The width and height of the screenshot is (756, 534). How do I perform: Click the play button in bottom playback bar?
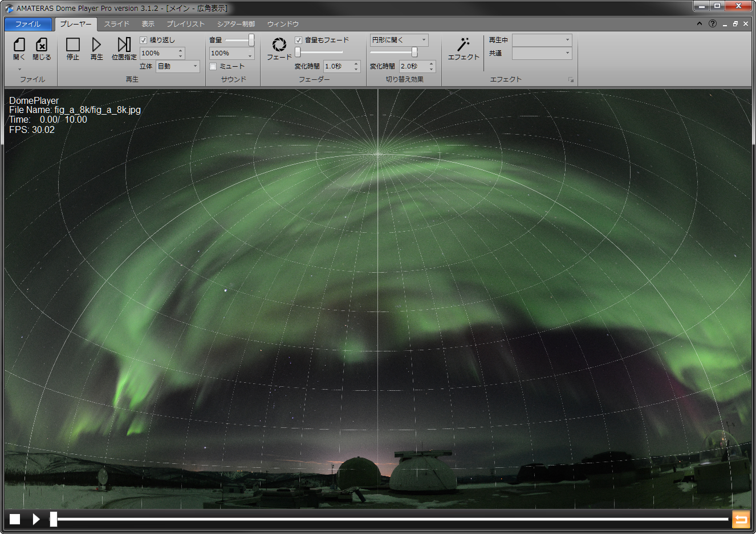tap(36, 519)
